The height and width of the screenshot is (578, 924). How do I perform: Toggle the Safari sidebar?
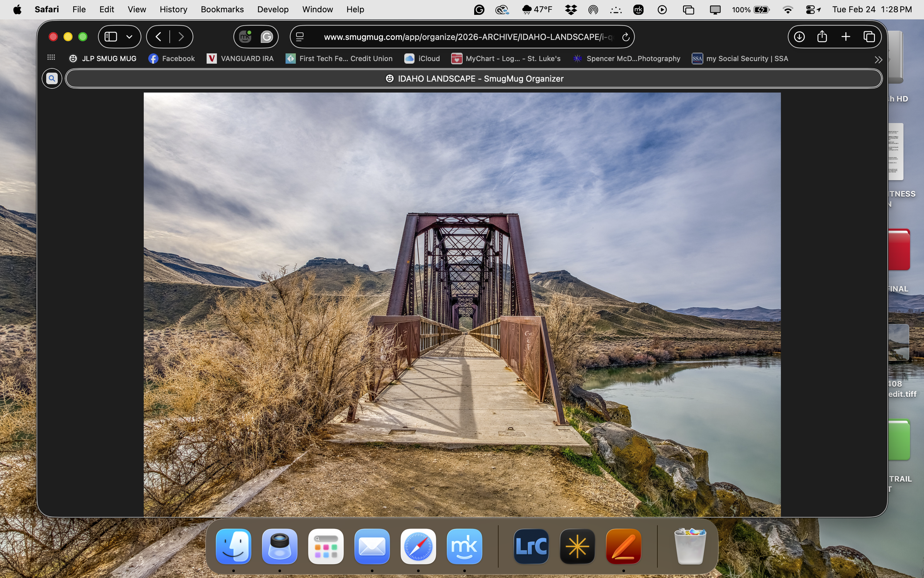tap(111, 37)
